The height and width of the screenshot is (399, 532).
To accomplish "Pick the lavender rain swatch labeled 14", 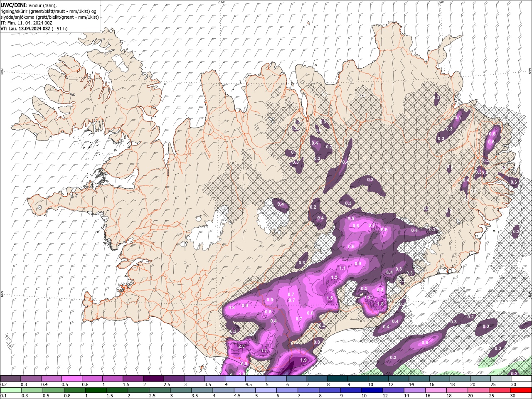I will (x=414, y=390).
